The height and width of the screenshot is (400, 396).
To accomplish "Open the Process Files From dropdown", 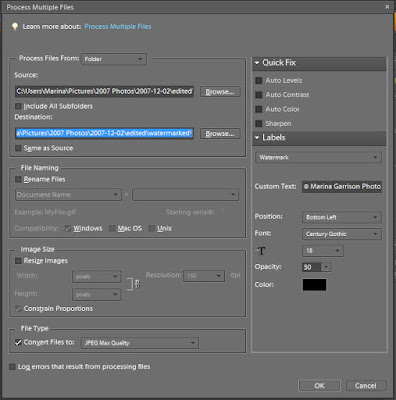I will pos(114,59).
